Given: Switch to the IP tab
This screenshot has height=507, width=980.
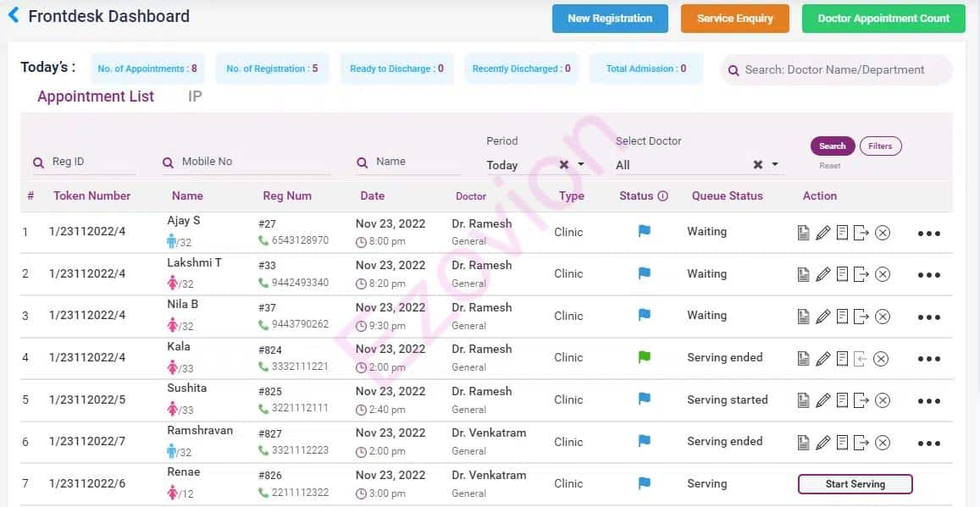Looking at the screenshot, I should [195, 96].
